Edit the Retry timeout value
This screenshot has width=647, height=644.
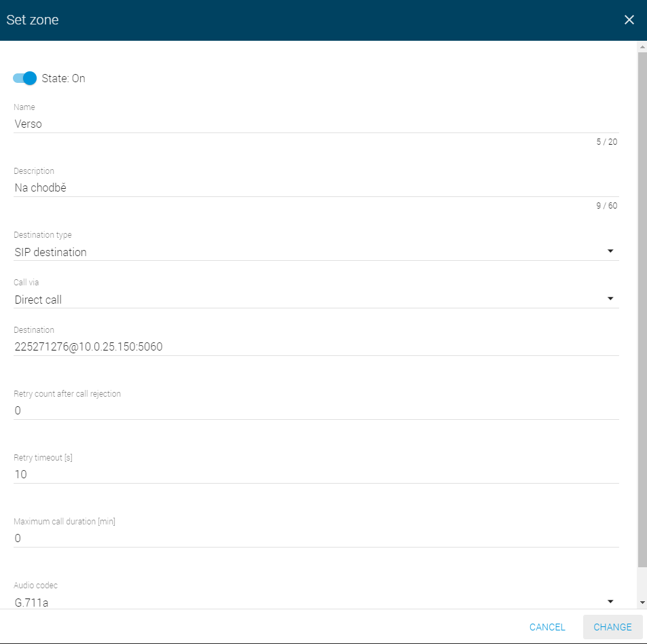(x=316, y=474)
